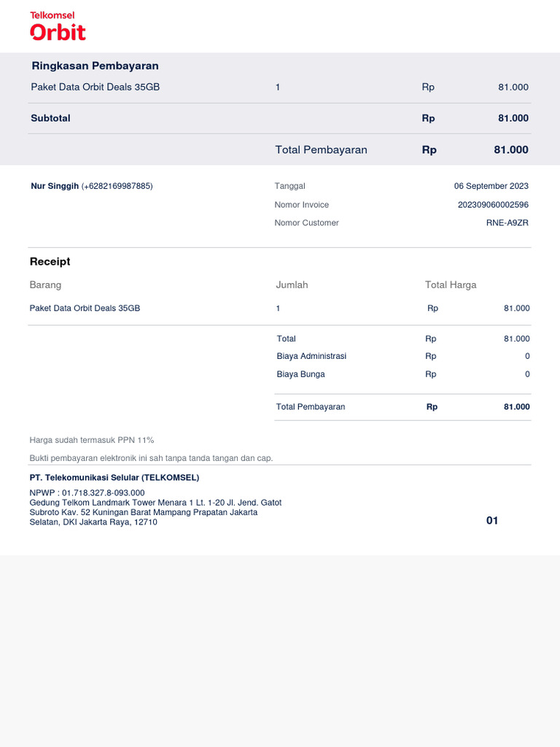Click the date 06 September 2023
This screenshot has width=560, height=747.
tap(491, 186)
